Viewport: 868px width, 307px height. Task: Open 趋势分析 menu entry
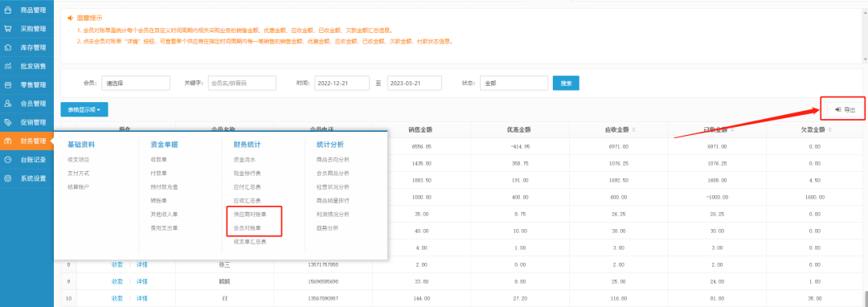pyautogui.click(x=328, y=228)
